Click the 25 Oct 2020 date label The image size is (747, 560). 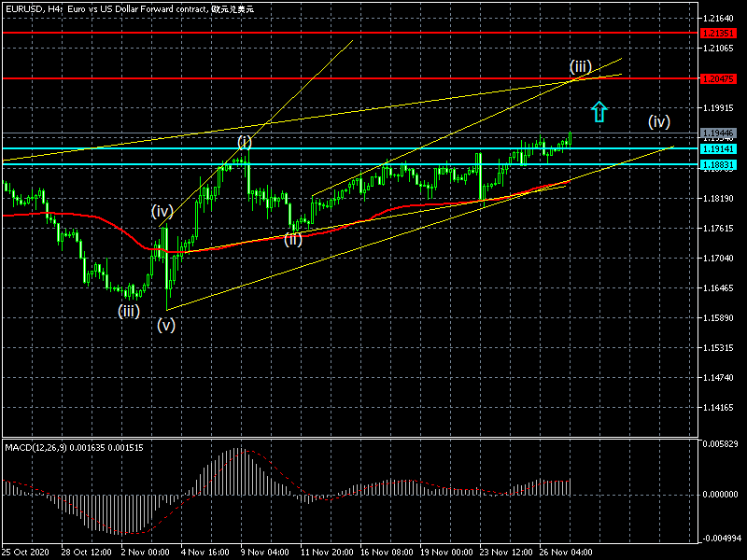tap(25, 552)
